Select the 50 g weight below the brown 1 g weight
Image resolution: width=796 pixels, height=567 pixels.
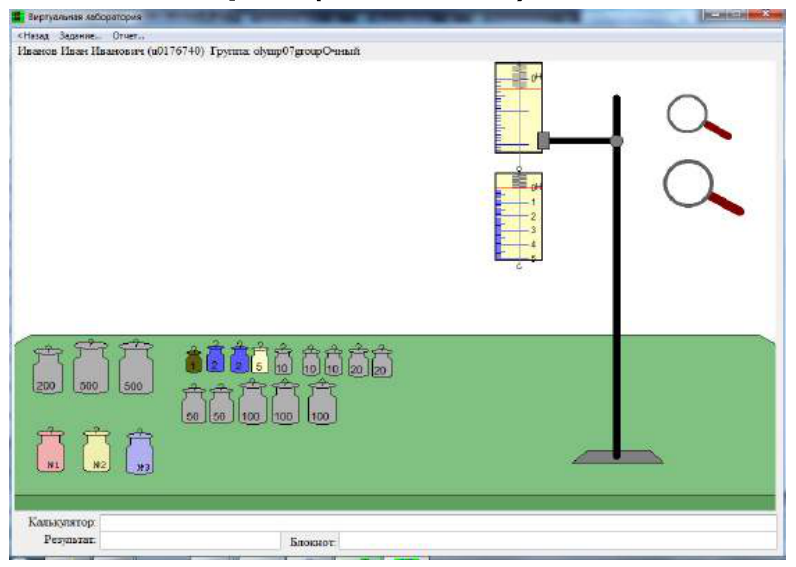click(193, 404)
